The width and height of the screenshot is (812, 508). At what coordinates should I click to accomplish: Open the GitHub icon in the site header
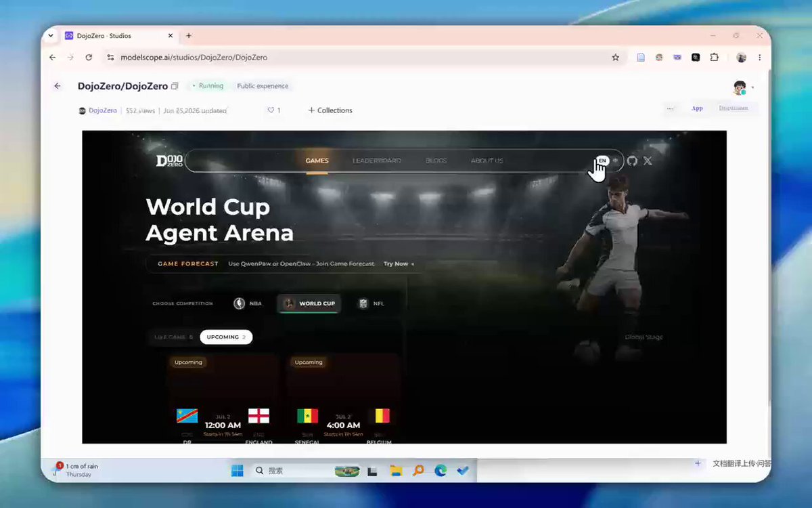(632, 161)
